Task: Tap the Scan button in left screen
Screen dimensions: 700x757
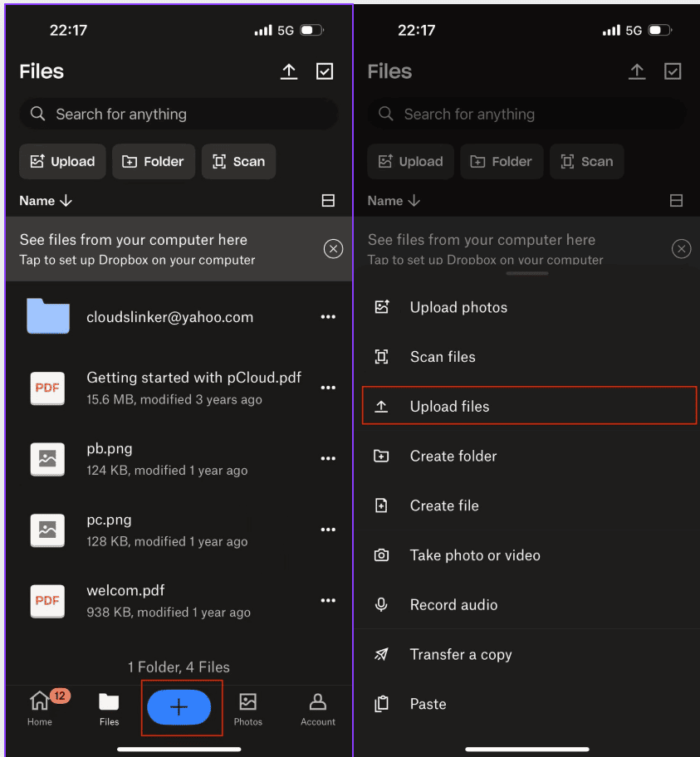Action: [x=238, y=161]
